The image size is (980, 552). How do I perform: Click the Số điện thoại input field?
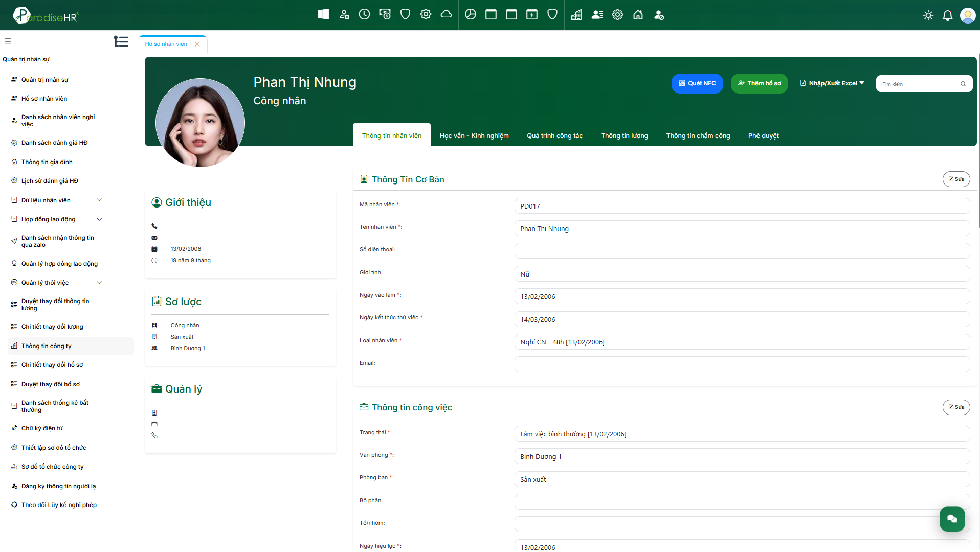click(742, 251)
